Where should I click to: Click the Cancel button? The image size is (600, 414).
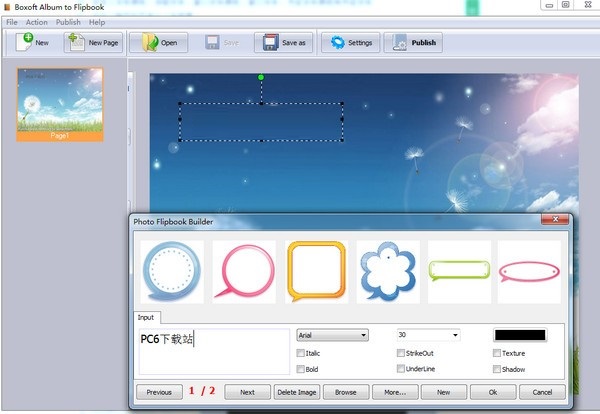(x=542, y=392)
